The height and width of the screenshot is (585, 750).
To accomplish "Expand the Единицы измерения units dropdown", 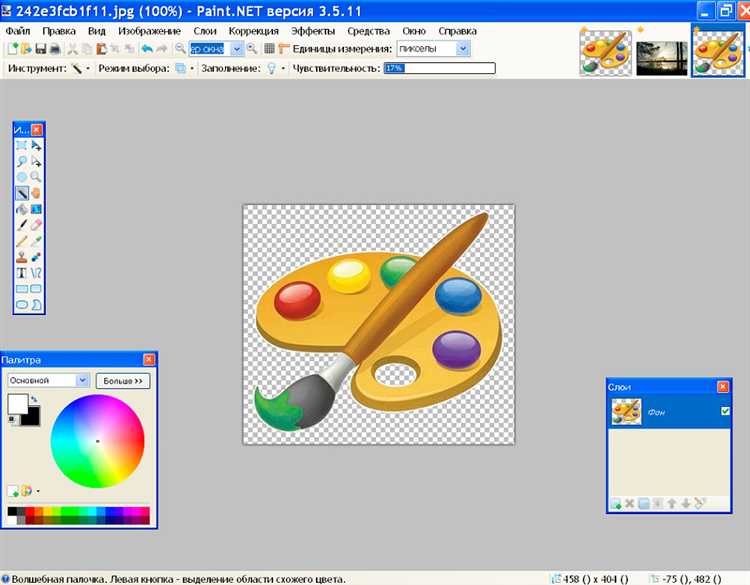I will [463, 49].
